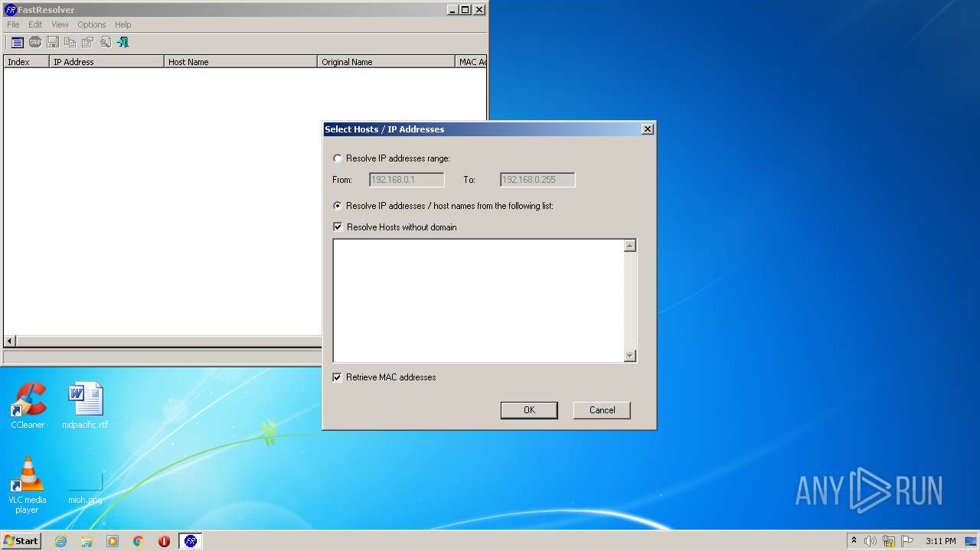Sort by the Original Name column header
This screenshot has width=980, height=551.
386,62
